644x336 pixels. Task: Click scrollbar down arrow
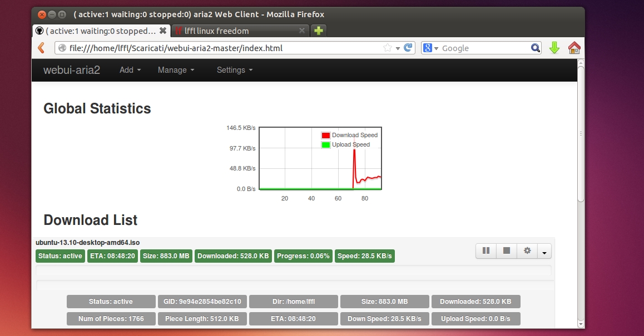click(581, 324)
